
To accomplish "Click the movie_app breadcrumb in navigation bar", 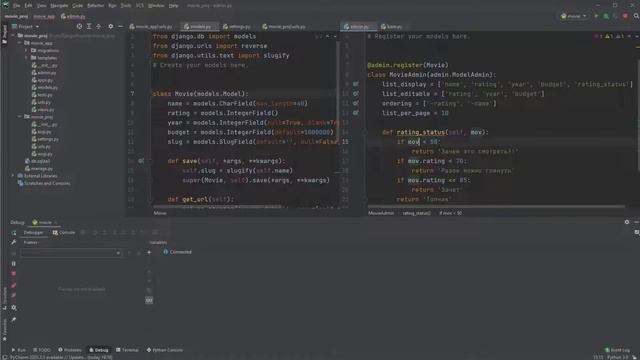I will point(44,17).
